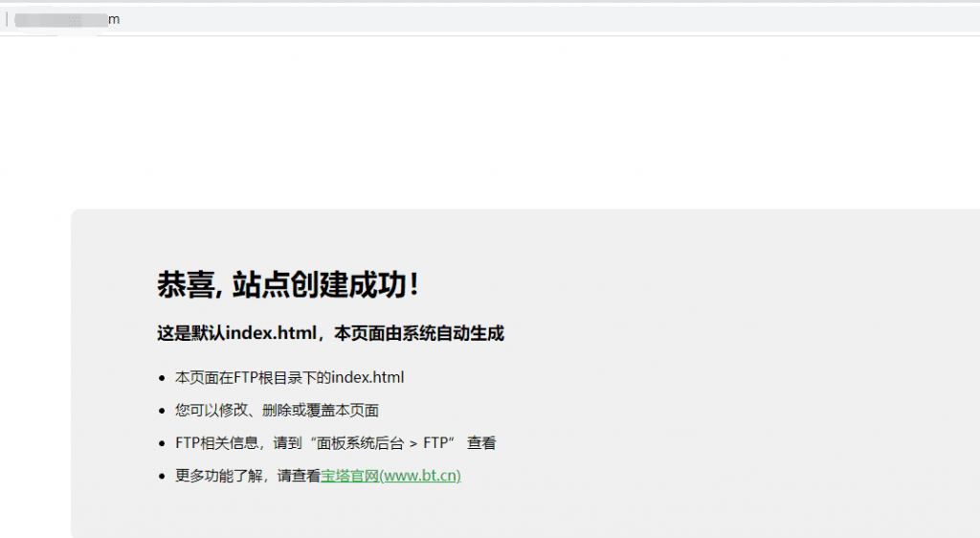Screen dimensions: 980x538
Task: Click the text 更多功能了解，请查看
Action: point(248,476)
